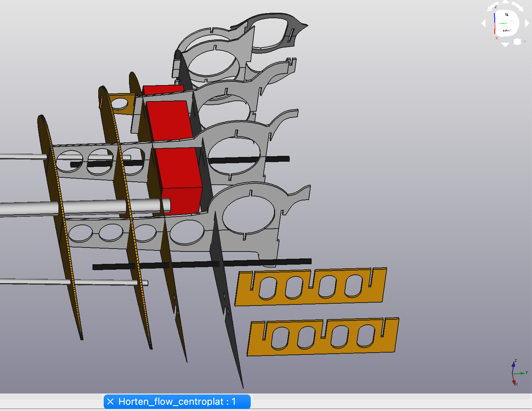Select the lower orange slotted plate
This screenshot has width=532, height=411.
[x=322, y=349]
